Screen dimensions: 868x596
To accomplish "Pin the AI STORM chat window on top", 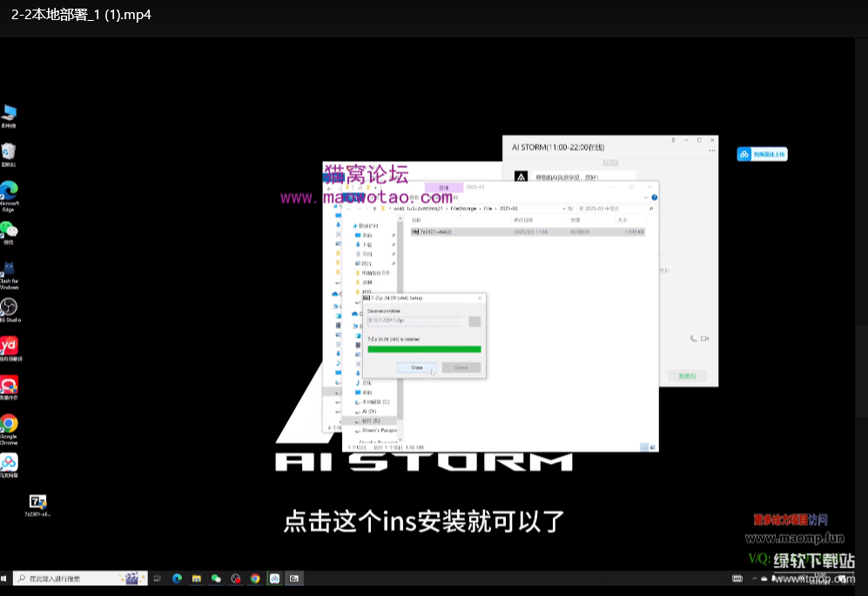I will [x=673, y=141].
